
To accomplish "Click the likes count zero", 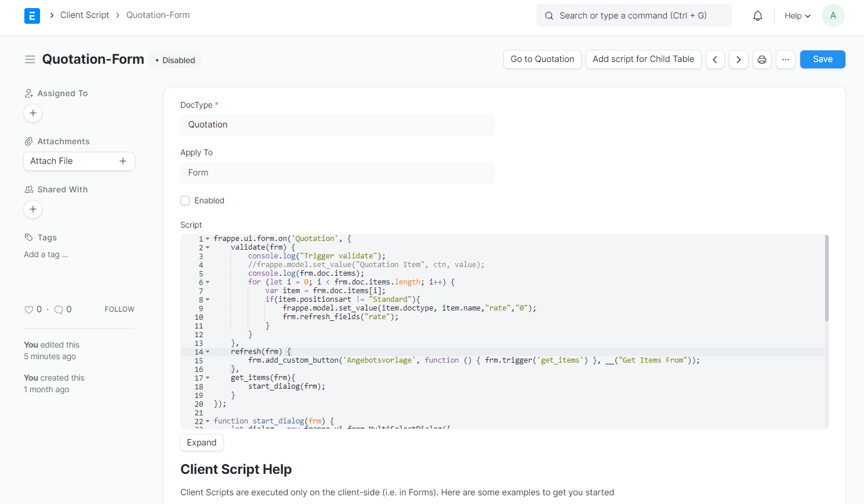I will (x=39, y=309).
